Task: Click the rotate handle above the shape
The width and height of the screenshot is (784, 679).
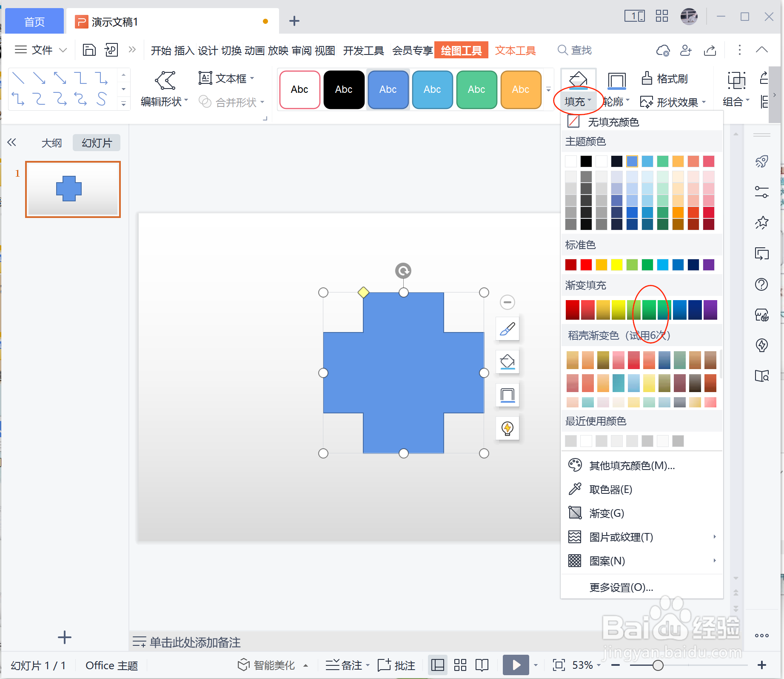Action: (403, 270)
